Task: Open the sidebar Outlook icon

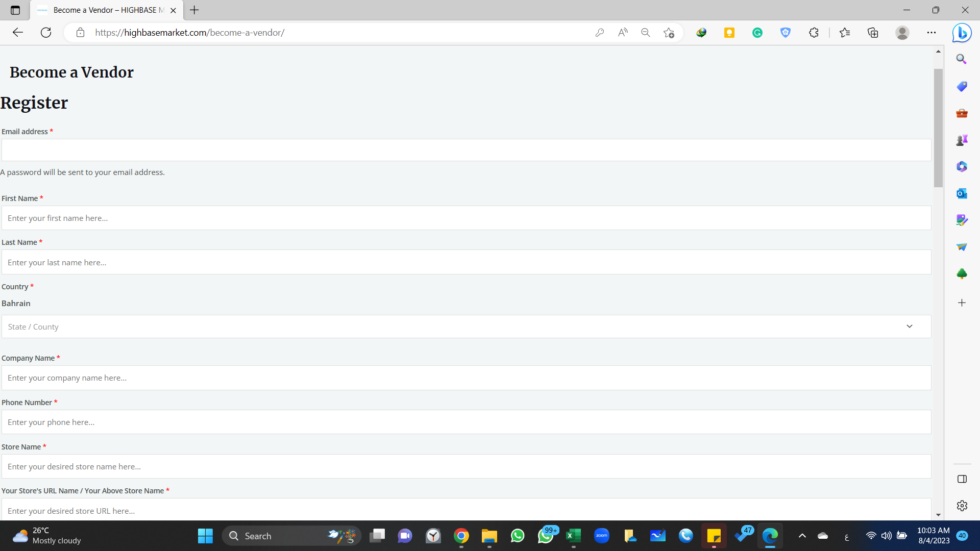Action: click(x=962, y=193)
